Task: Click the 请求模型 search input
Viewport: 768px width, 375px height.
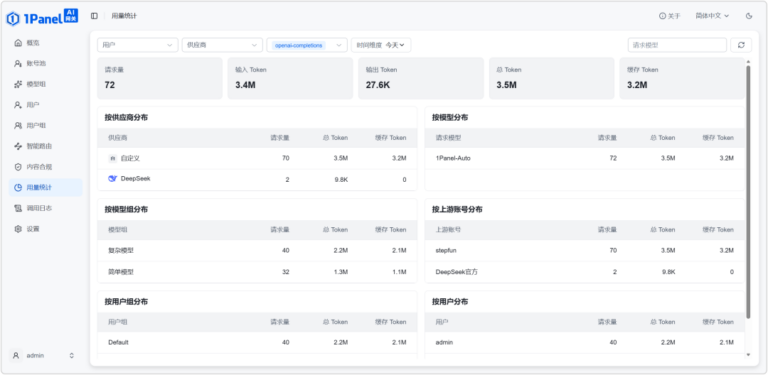Action: (x=677, y=45)
